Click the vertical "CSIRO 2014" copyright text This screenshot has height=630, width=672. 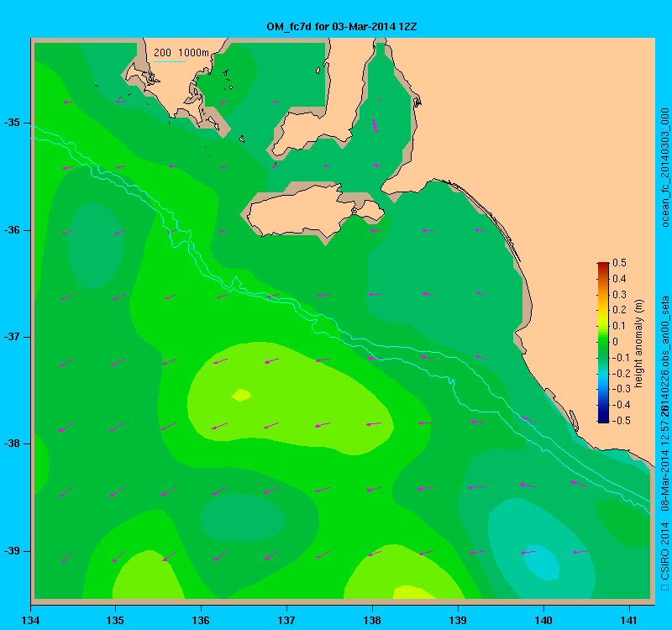coord(664,550)
